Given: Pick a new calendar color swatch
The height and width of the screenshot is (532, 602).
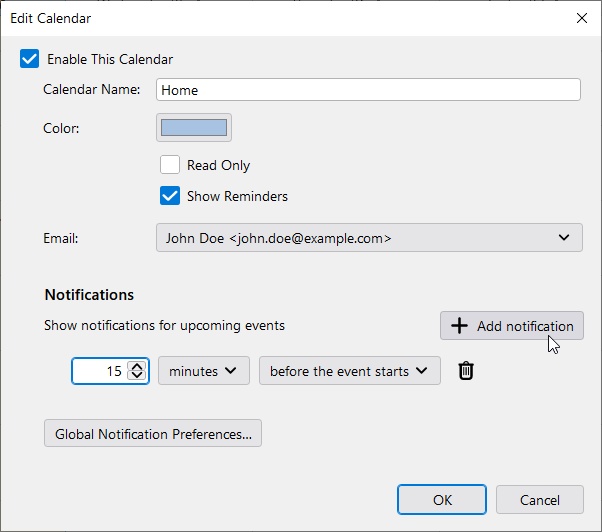Looking at the screenshot, I should click(194, 127).
